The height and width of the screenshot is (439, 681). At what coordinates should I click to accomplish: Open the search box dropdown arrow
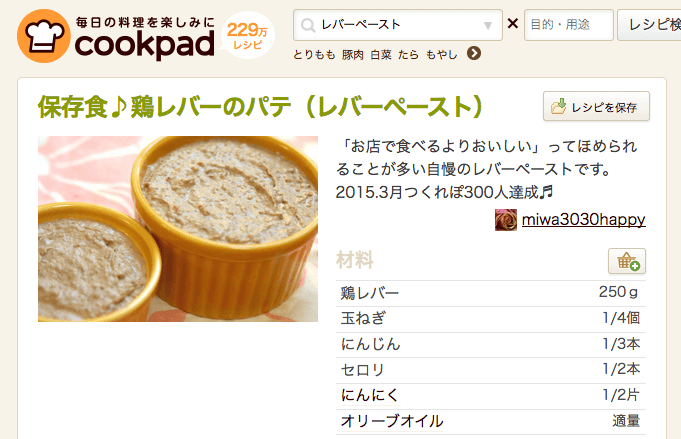488,26
